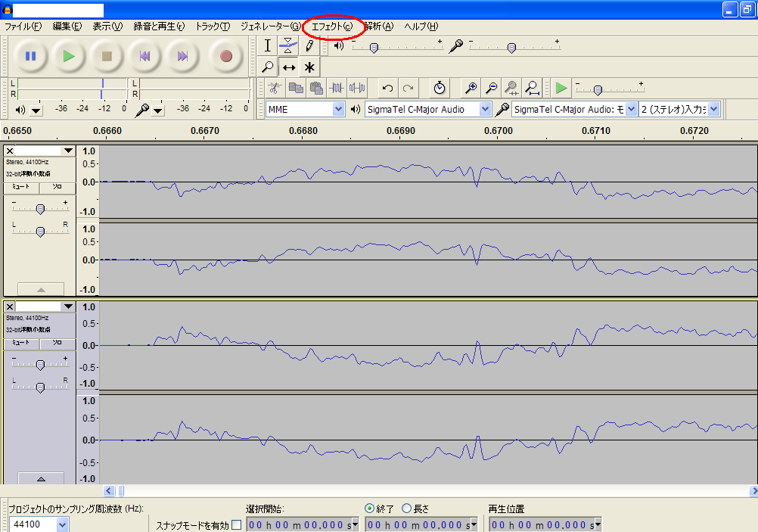Open 編集(E) menu

[67, 26]
